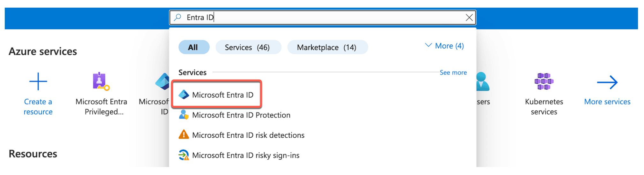644x175 pixels.
Task: Switch to Marketplace (14) filter
Action: [327, 47]
